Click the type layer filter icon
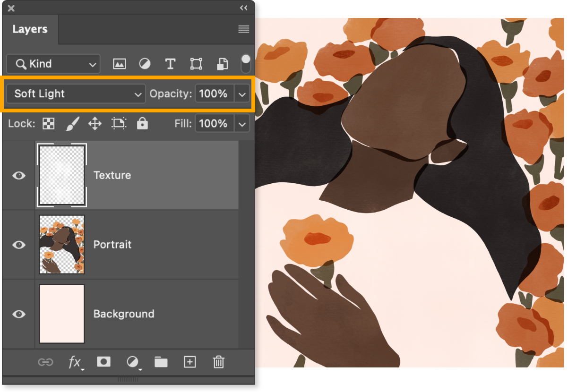 click(x=170, y=64)
